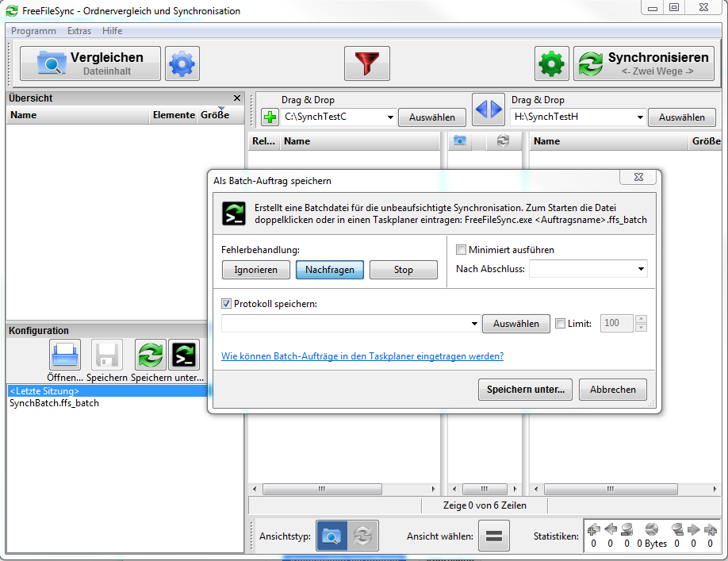Image resolution: width=728 pixels, height=561 pixels.
Task: Click the statistics delete-right icon
Action: [677, 529]
